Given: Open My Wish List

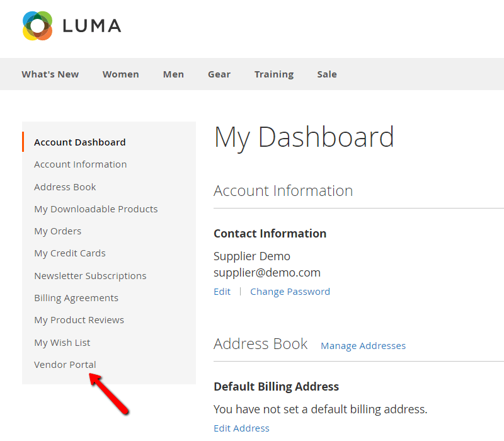Looking at the screenshot, I should [x=62, y=343].
